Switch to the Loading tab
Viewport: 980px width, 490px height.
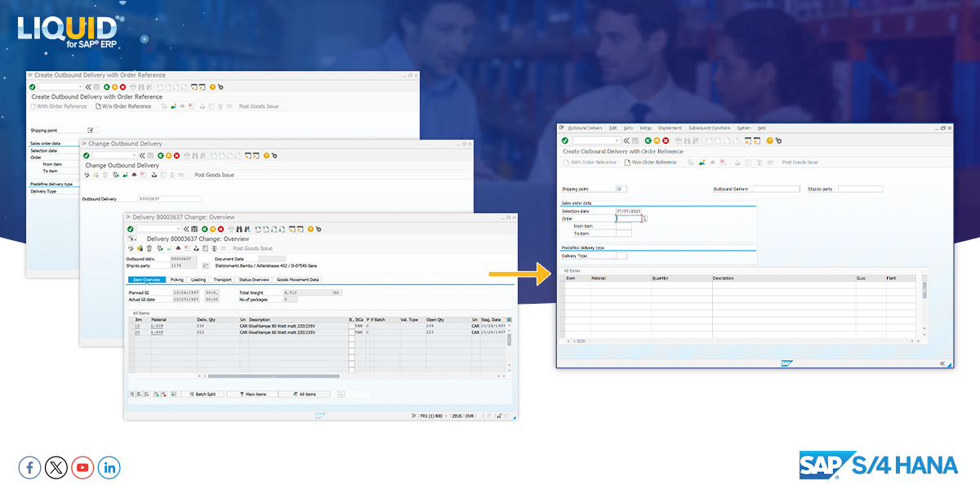198,279
